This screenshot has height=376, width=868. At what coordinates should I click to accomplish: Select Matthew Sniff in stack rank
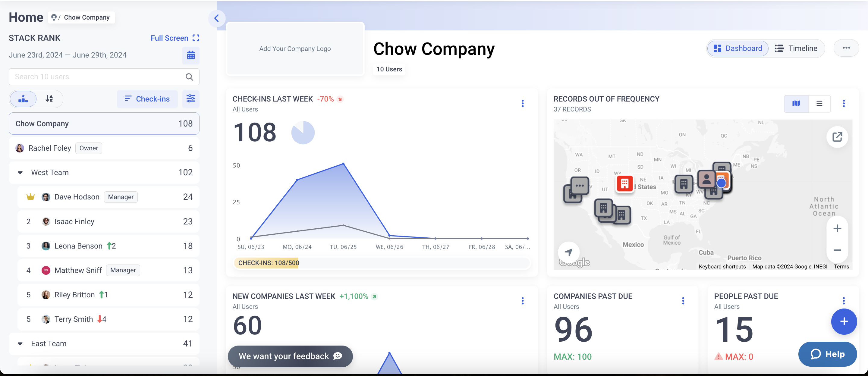pos(108,270)
